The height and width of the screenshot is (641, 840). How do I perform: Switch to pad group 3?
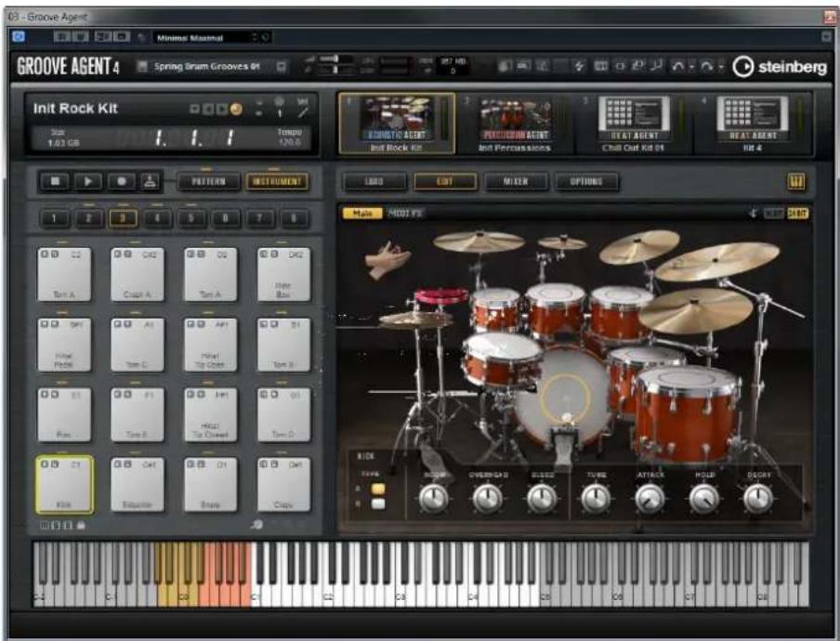[123, 218]
